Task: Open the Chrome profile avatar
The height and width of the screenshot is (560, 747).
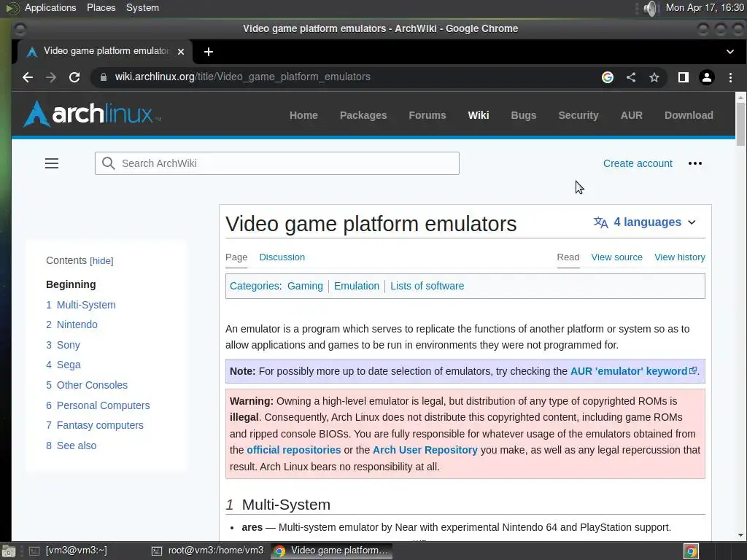Action: (706, 77)
